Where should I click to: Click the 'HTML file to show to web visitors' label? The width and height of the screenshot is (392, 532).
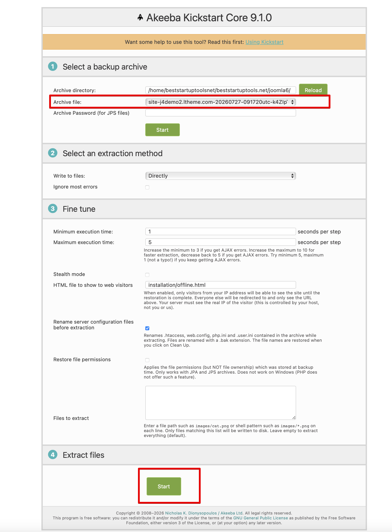[93, 285]
